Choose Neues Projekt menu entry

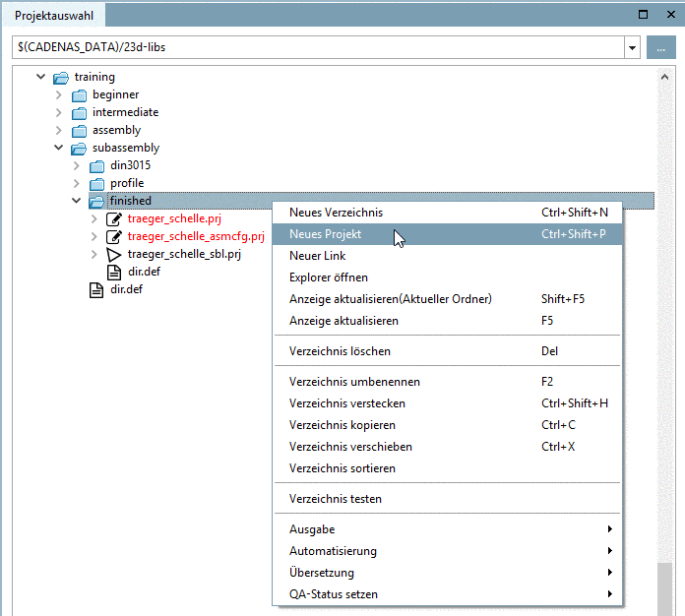point(447,234)
